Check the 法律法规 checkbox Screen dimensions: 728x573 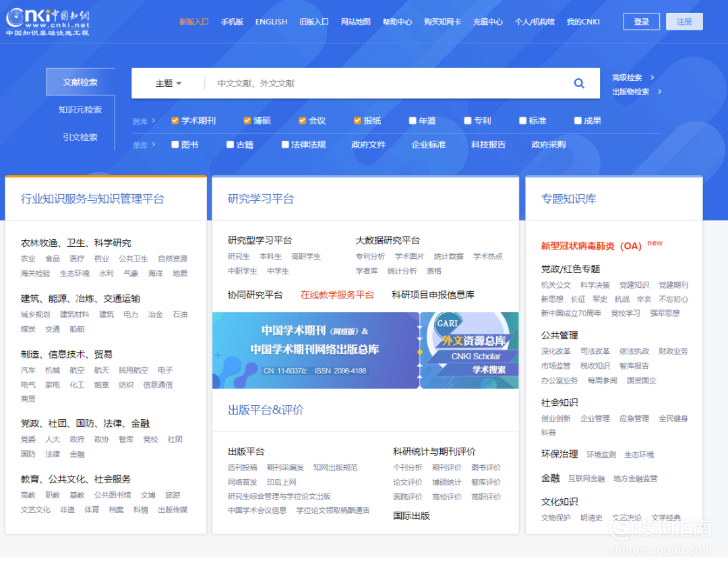(x=285, y=144)
